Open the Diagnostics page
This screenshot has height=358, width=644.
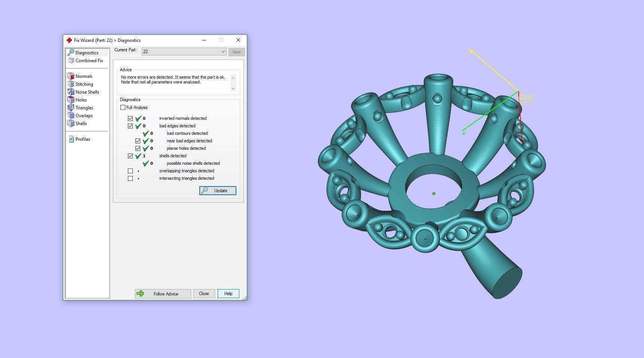87,53
